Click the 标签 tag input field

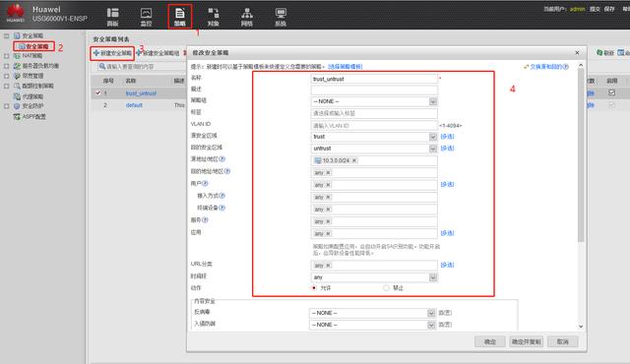pos(374,113)
